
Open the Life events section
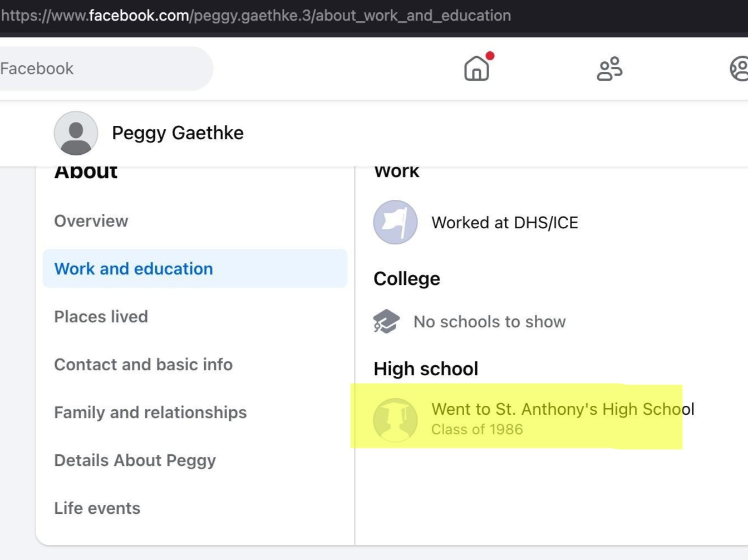coord(97,508)
